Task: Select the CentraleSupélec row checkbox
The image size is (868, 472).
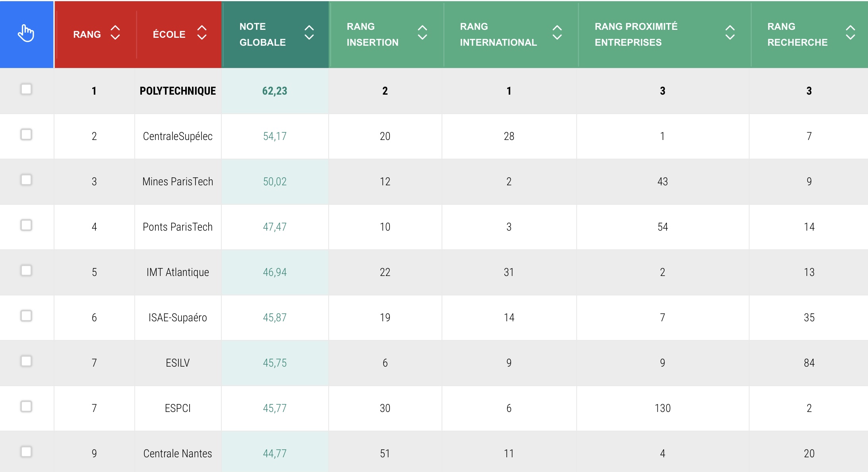Action: point(26,134)
